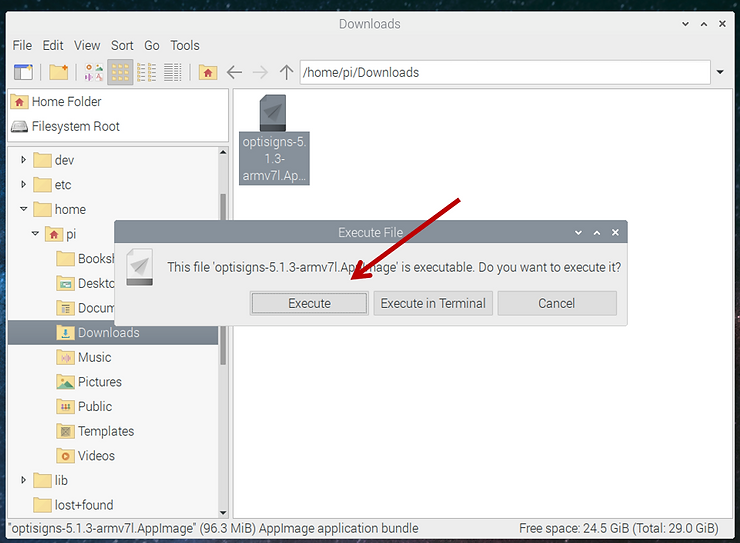Select the etc folder row
Image resolution: width=740 pixels, height=543 pixels.
point(113,184)
